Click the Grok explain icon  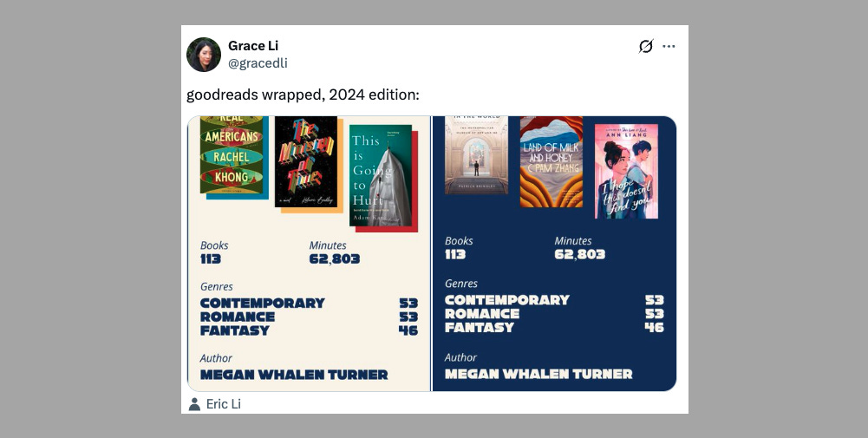645,46
